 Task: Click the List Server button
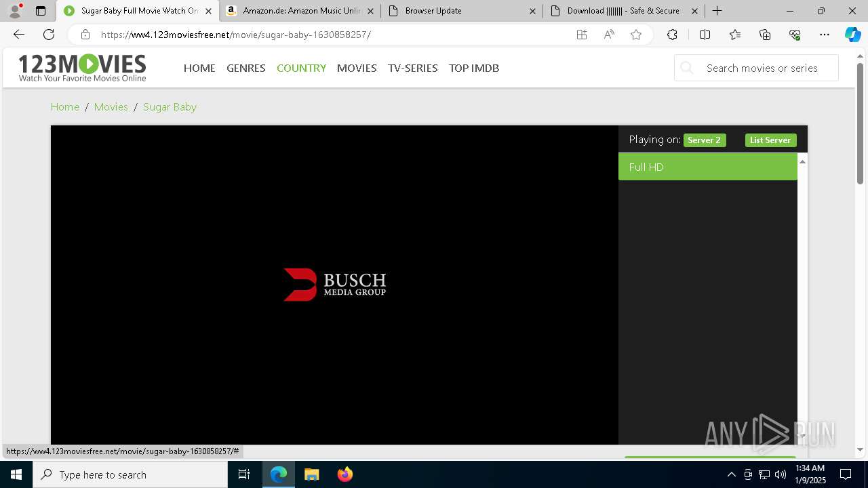[770, 140]
